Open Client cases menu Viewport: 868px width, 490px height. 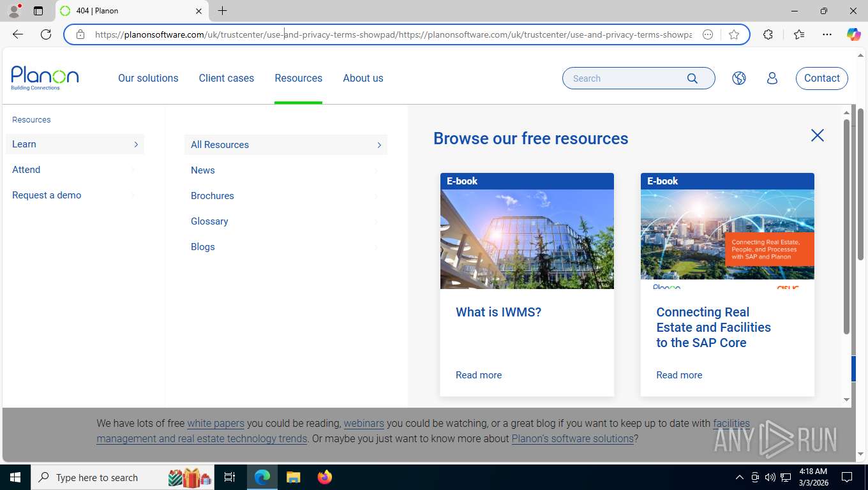[227, 78]
